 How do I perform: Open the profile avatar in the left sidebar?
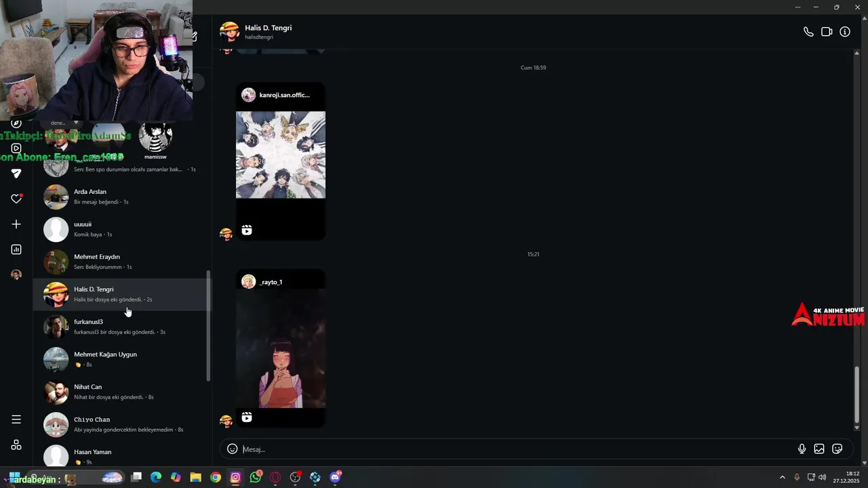[x=16, y=274]
